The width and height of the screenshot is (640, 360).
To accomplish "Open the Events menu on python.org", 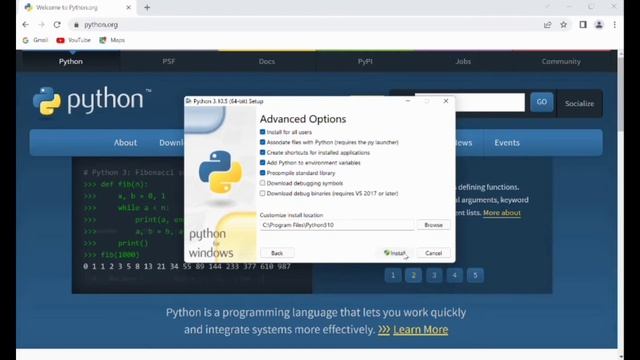I will (x=507, y=143).
